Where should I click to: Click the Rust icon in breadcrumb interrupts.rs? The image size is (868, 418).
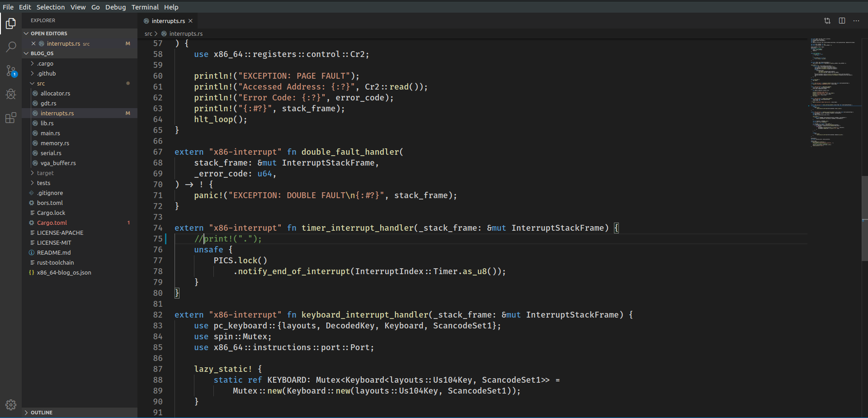coord(164,33)
